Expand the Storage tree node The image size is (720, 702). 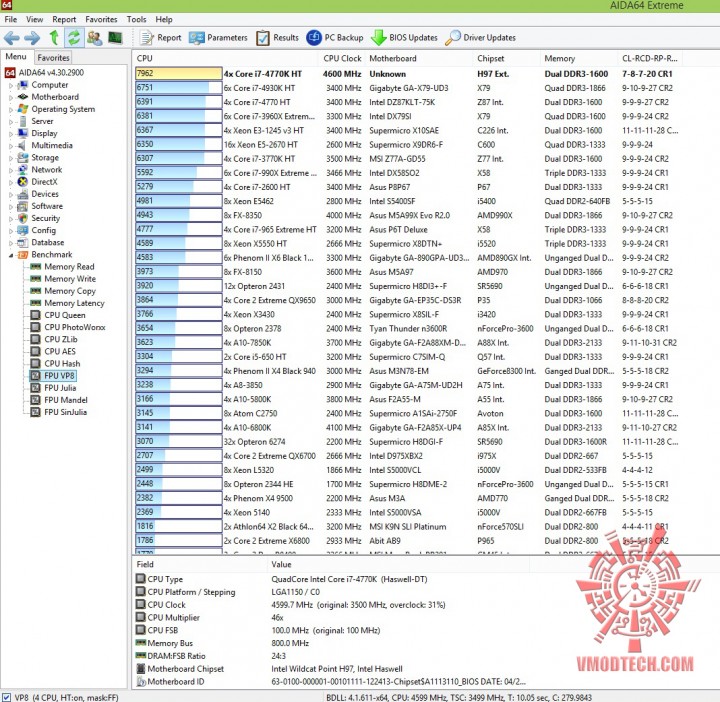click(x=11, y=158)
